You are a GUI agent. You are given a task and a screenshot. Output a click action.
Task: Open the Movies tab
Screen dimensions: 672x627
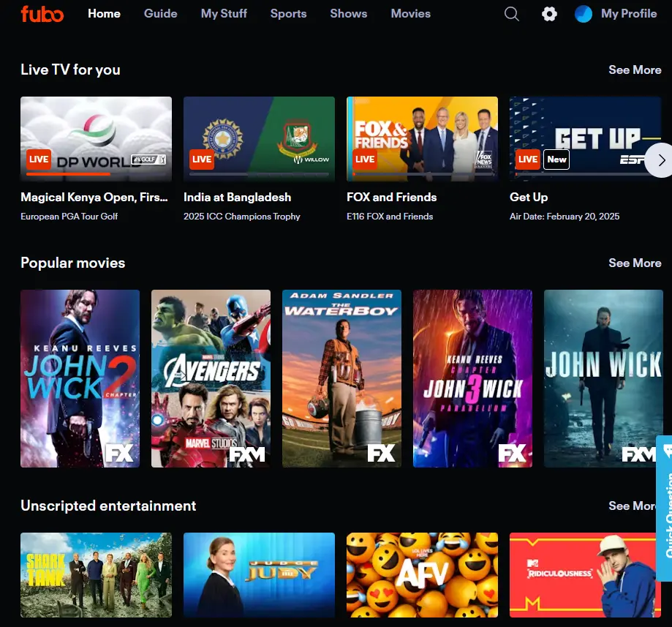[x=410, y=14]
